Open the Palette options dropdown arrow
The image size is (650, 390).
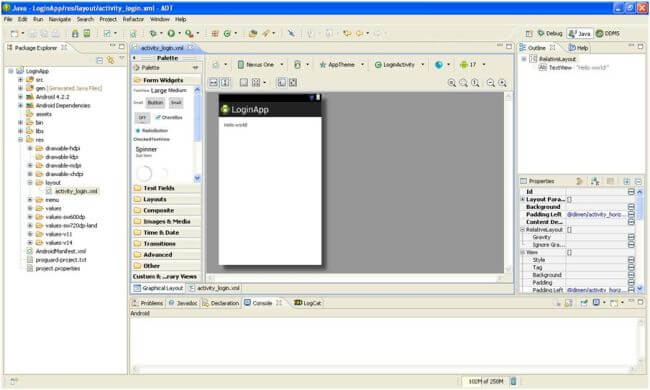click(x=195, y=68)
